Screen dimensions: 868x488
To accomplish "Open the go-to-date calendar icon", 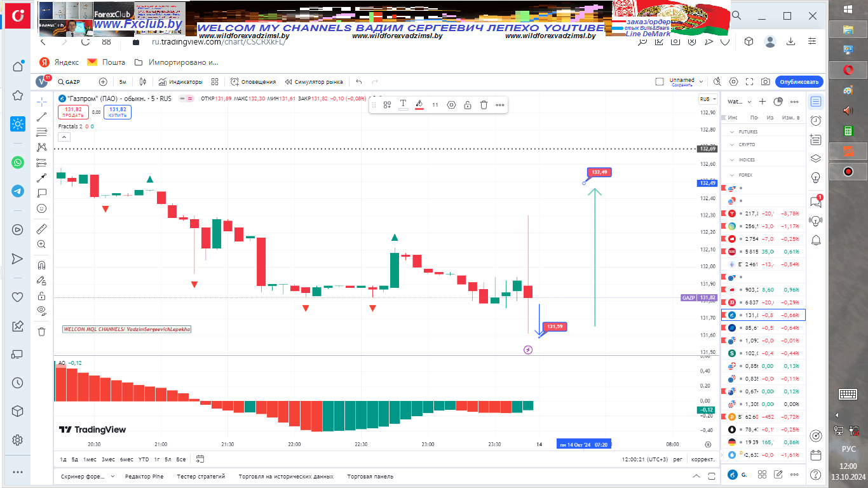I will coord(200,459).
